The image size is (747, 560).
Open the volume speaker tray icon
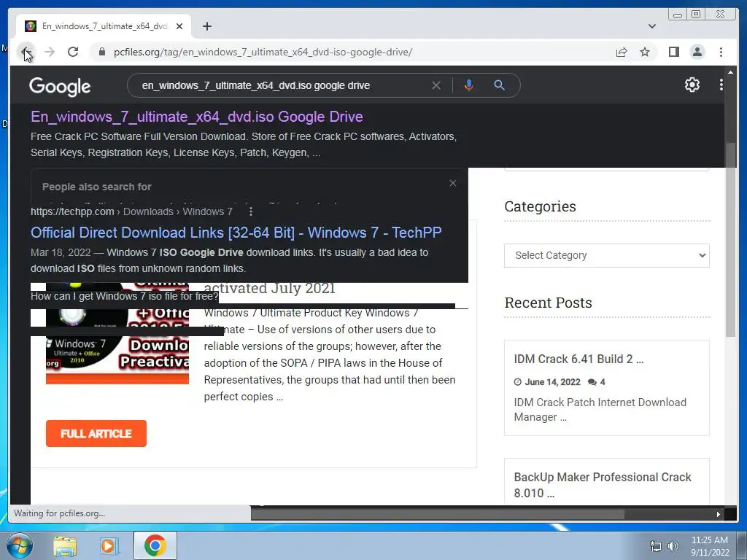[x=673, y=546]
